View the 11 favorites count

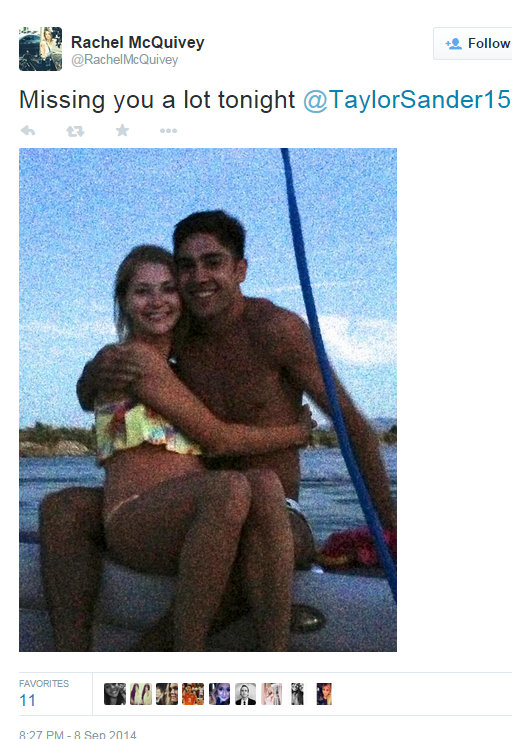27,700
